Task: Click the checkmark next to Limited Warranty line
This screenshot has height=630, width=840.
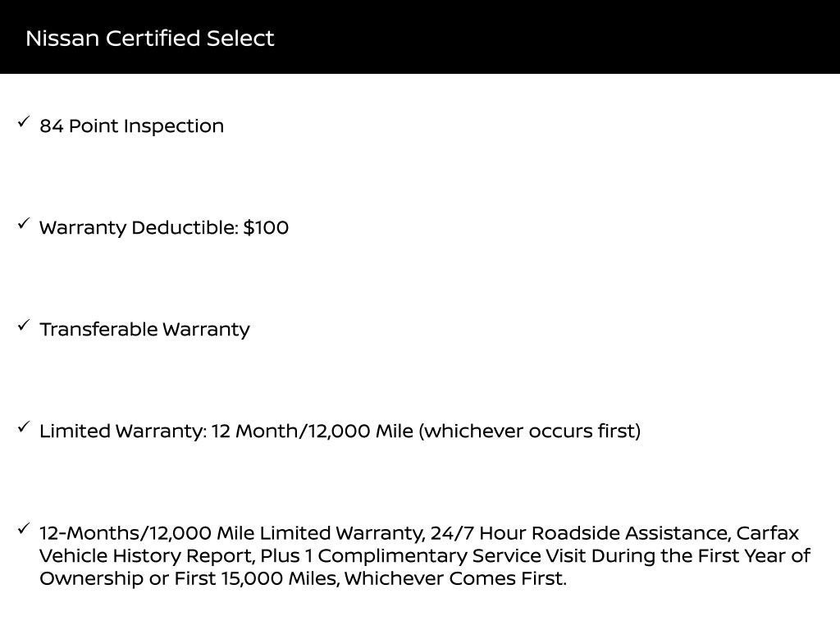Action: click(x=24, y=428)
